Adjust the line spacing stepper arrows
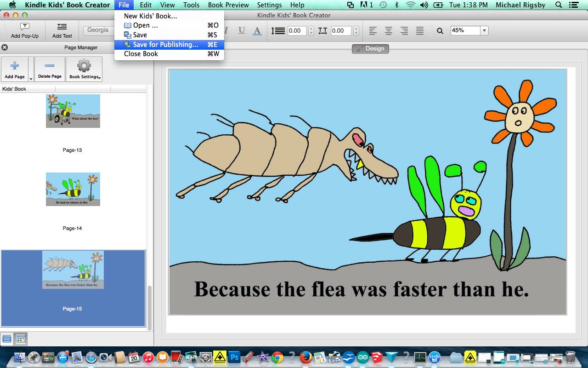This screenshot has width=588, height=368. tap(311, 31)
